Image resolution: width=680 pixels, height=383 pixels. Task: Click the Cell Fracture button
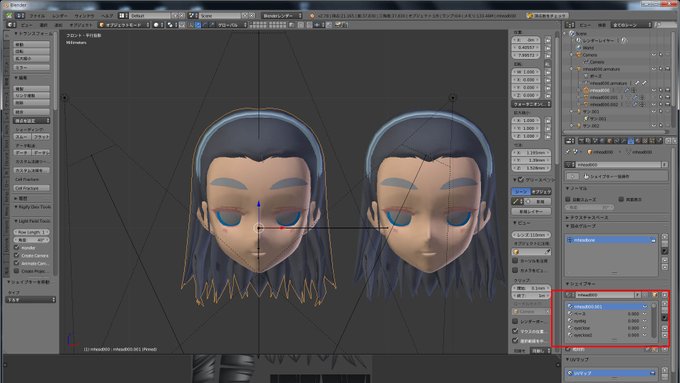[x=31, y=188]
